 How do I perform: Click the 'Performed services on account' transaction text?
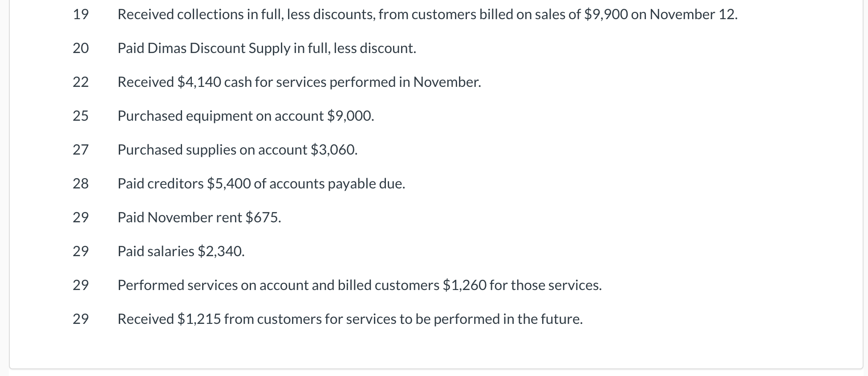[359, 285]
